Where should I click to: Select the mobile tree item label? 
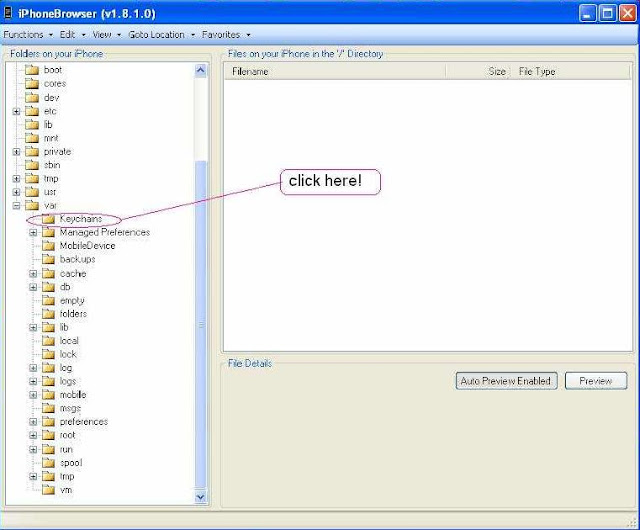point(73,395)
